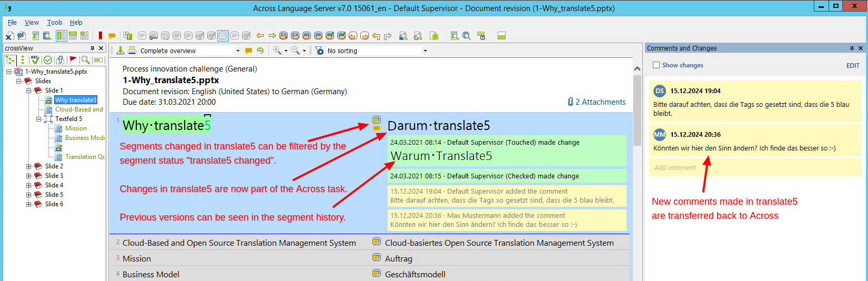Collapse the Textfeld 5 tree node
868x281 pixels.
(38, 119)
